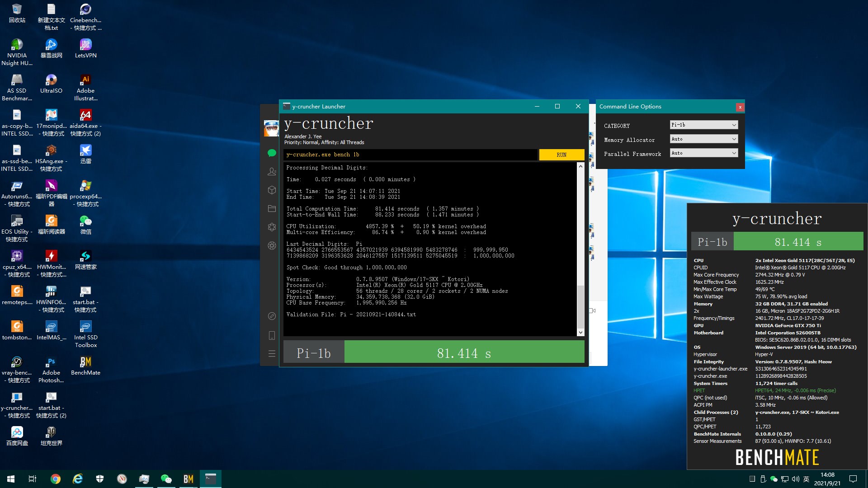Launch Chrome from the taskbar
Viewport: 868px width, 488px height.
(56, 479)
